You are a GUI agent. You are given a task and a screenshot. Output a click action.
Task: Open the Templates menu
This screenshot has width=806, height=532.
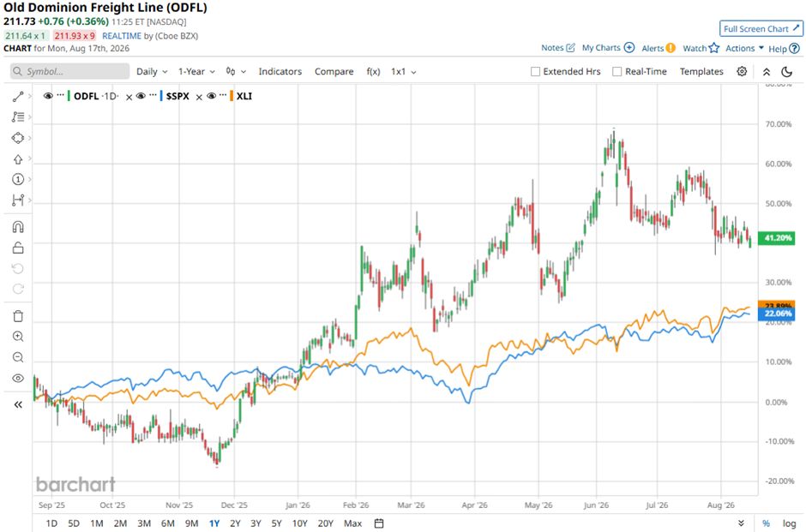[701, 71]
